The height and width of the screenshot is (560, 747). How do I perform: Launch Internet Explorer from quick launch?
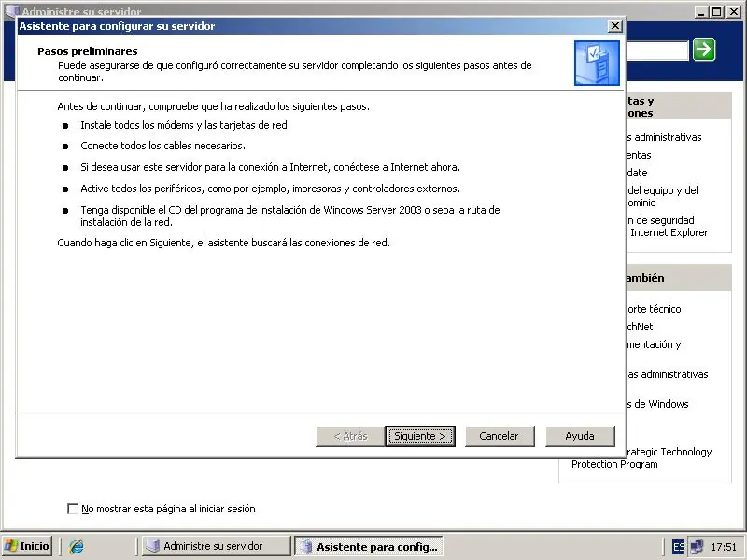(77, 546)
